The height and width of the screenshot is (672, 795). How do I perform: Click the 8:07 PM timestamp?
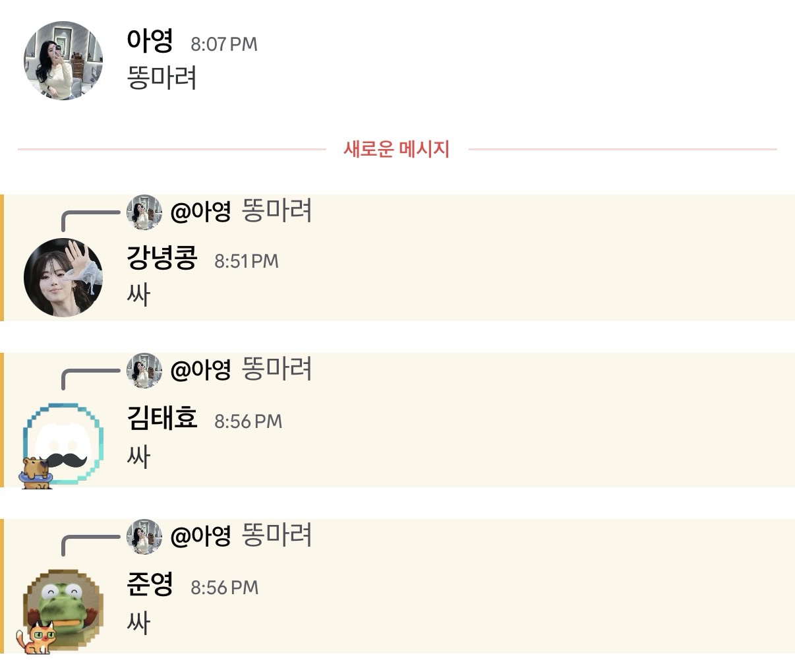tap(224, 44)
